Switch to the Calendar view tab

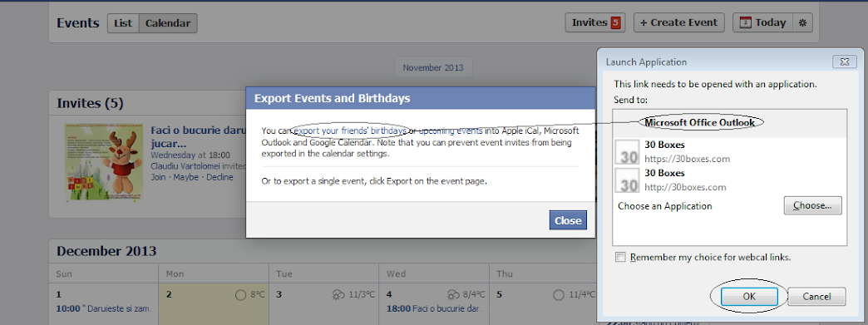tap(168, 22)
